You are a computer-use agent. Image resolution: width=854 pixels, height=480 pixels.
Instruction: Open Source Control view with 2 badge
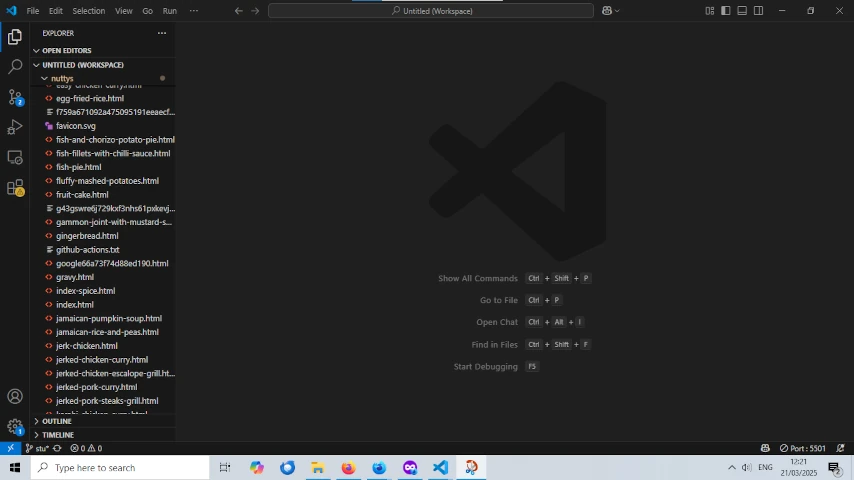tap(15, 97)
